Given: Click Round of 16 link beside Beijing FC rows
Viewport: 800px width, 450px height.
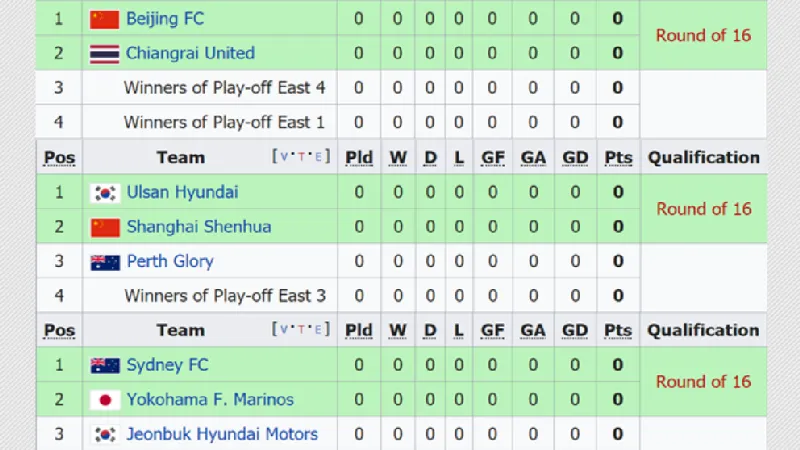Looking at the screenshot, I should coord(703,35).
